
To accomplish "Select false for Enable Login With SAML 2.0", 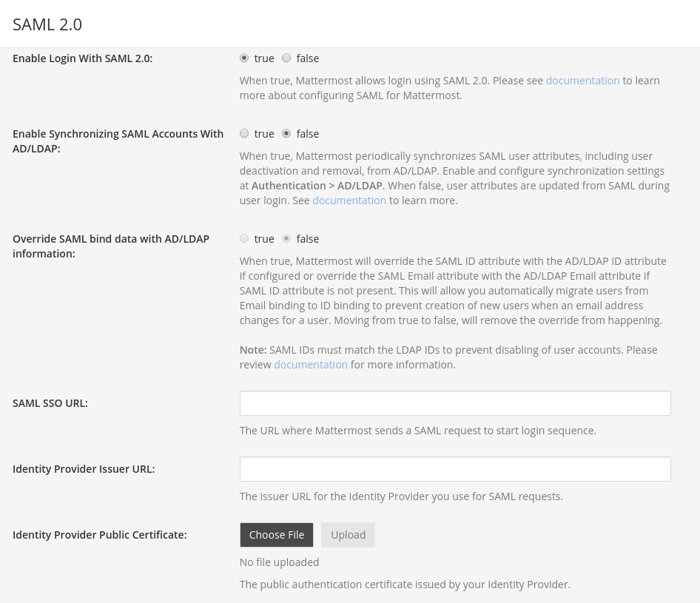I will coord(286,58).
